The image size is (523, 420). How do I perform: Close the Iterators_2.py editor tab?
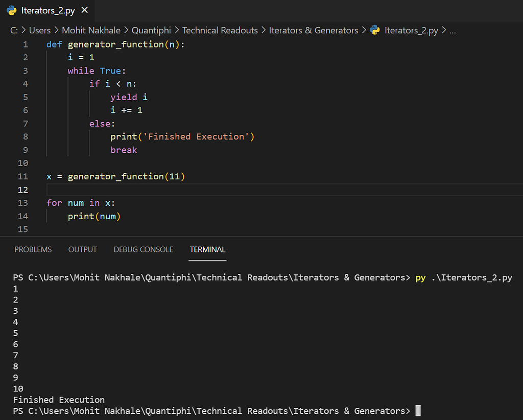85,10
